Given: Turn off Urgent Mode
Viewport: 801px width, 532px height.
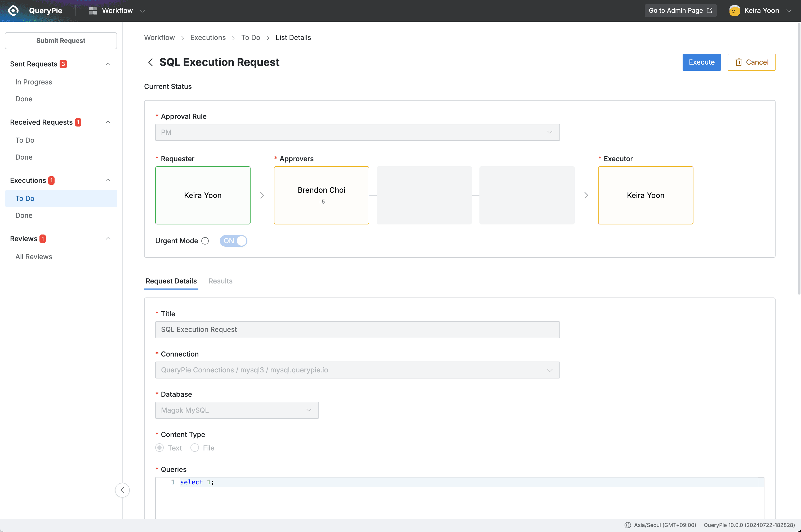Looking at the screenshot, I should [x=234, y=241].
